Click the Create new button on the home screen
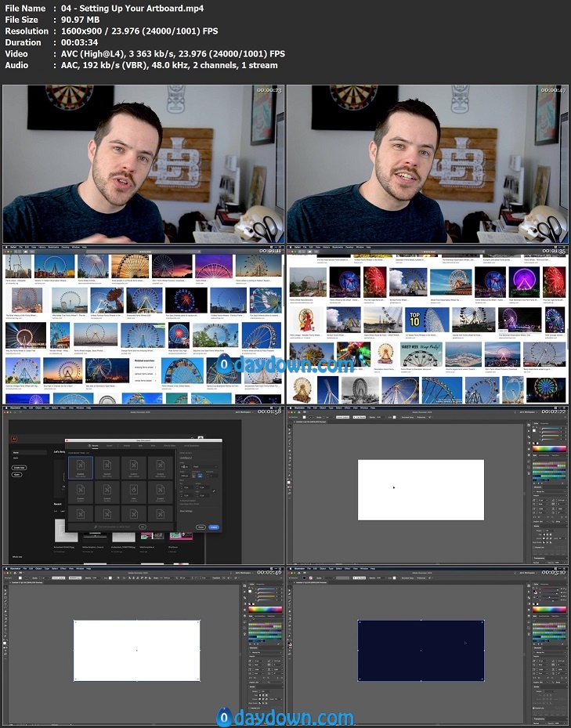571x728 pixels. 19,467
